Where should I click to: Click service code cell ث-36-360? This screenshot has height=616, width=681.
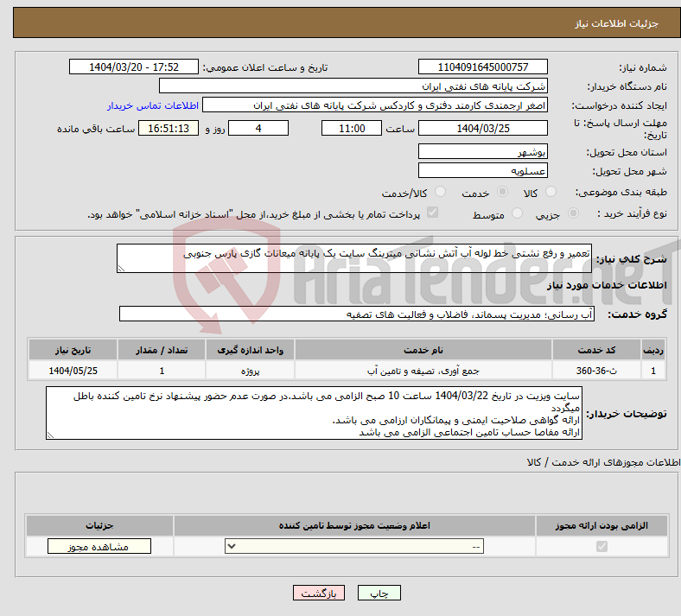(597, 371)
